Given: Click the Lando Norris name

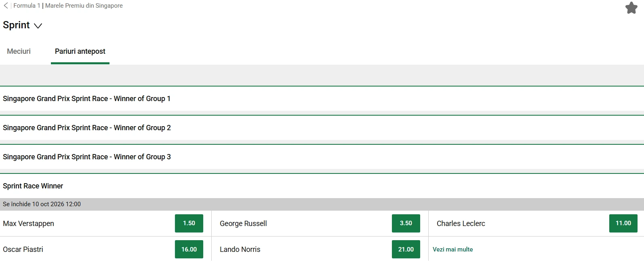Looking at the screenshot, I should 240,249.
